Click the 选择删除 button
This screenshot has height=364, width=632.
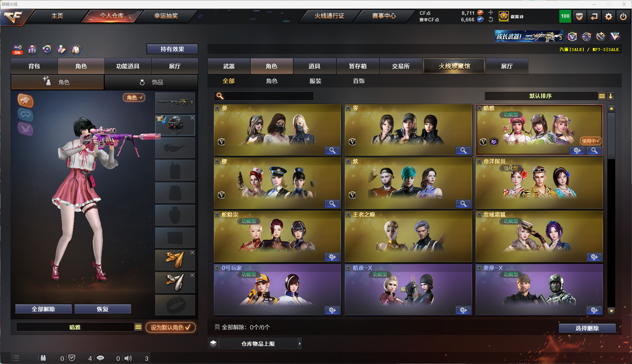click(x=587, y=328)
